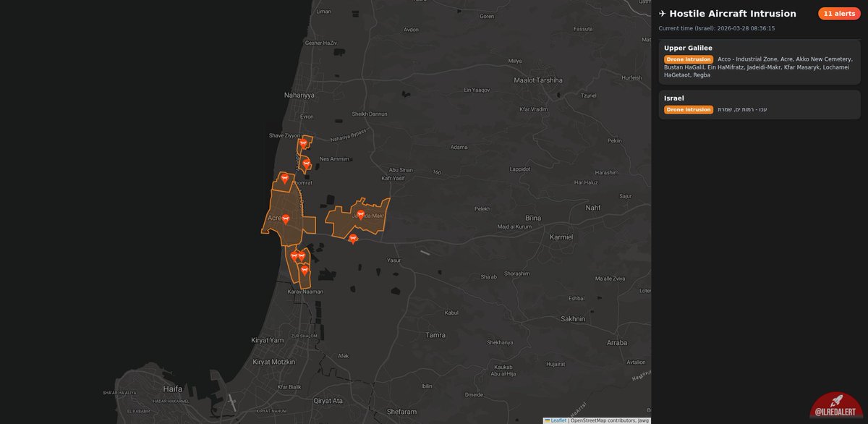Screen dimensions: 868x424
Task: Click the Hostile Aircraft Intrusion title
Action: tap(733, 14)
